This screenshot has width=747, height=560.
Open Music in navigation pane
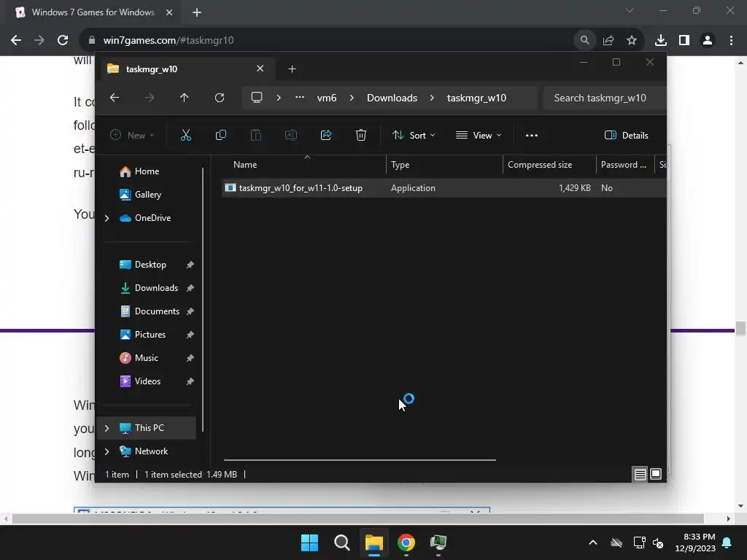(146, 358)
